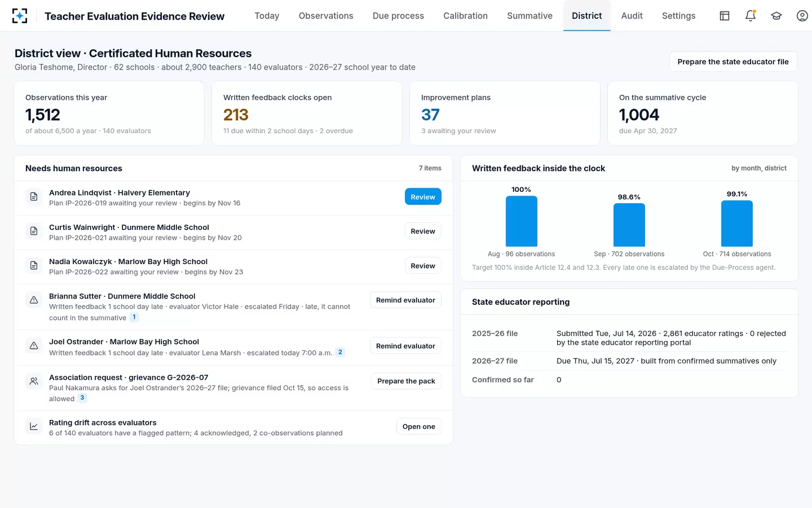Image resolution: width=812 pixels, height=508 pixels.
Task: Switch to the Observations tab
Action: (326, 16)
